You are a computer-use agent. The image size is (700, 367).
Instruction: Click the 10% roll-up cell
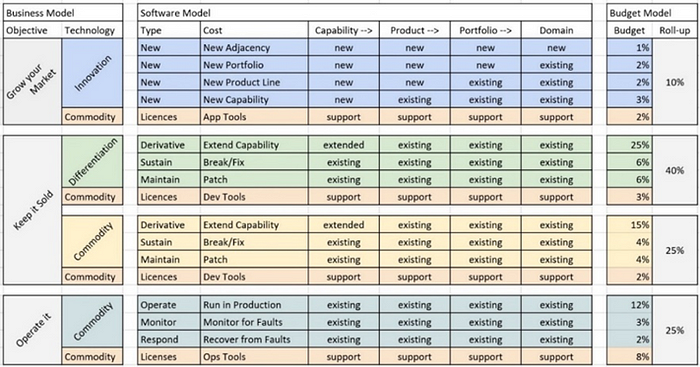click(x=675, y=82)
